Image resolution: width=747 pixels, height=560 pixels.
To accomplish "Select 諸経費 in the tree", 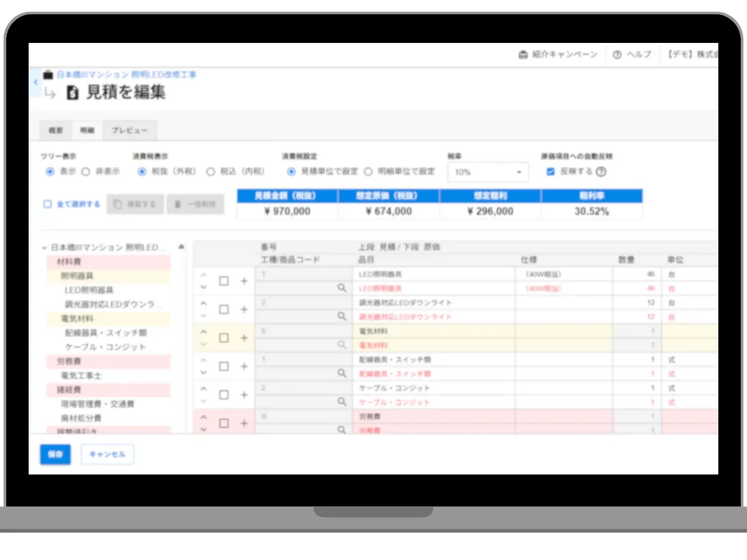I will (108, 390).
